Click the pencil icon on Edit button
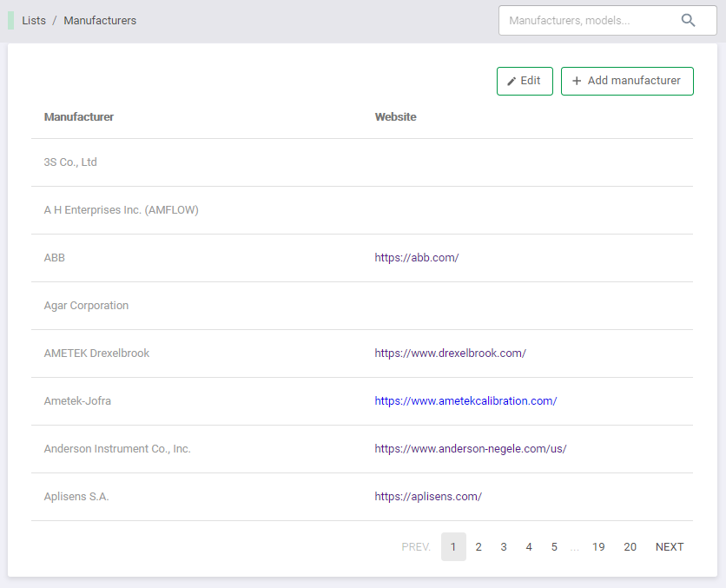 click(x=511, y=82)
